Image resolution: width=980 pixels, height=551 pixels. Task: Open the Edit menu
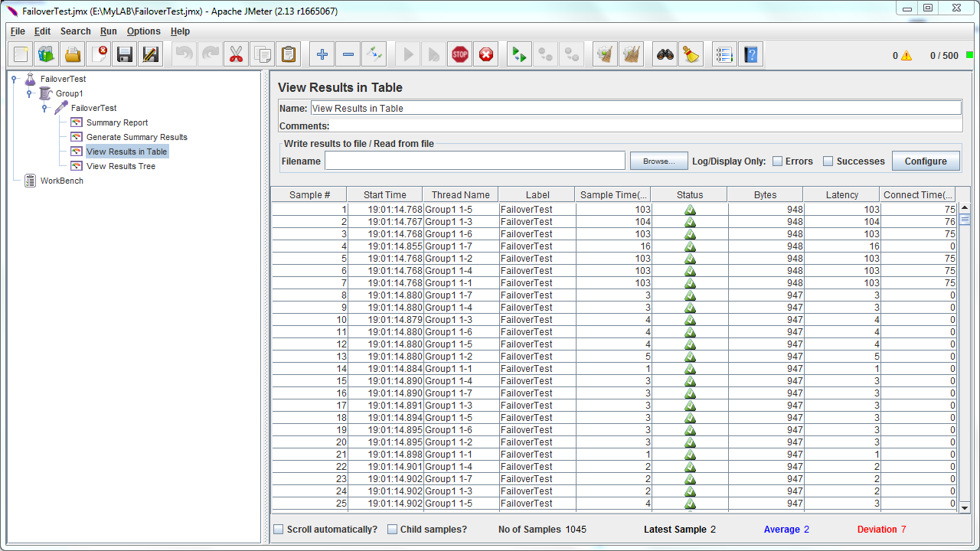pyautogui.click(x=42, y=31)
